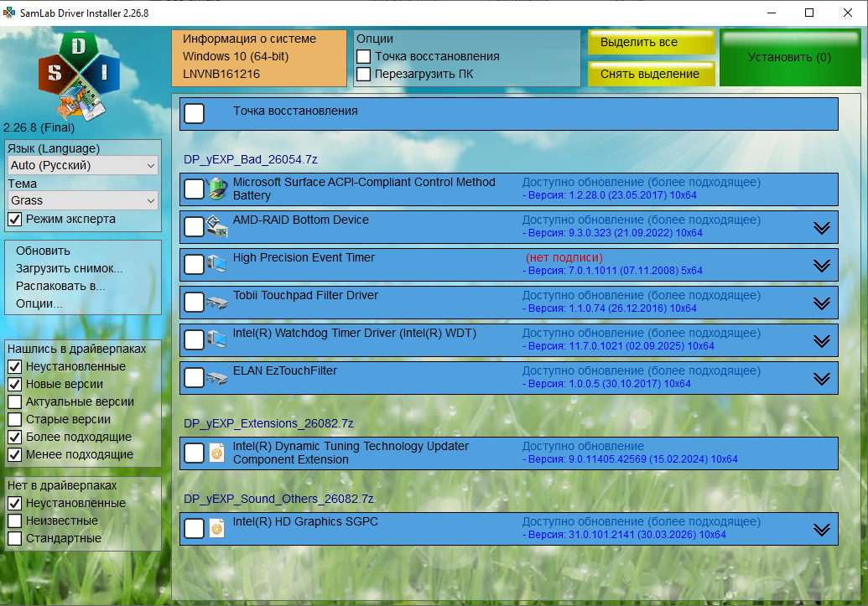This screenshot has width=868, height=606.
Task: Select Intel Dynamic Tuning Technology Updater checkbox
Action: pyautogui.click(x=195, y=453)
